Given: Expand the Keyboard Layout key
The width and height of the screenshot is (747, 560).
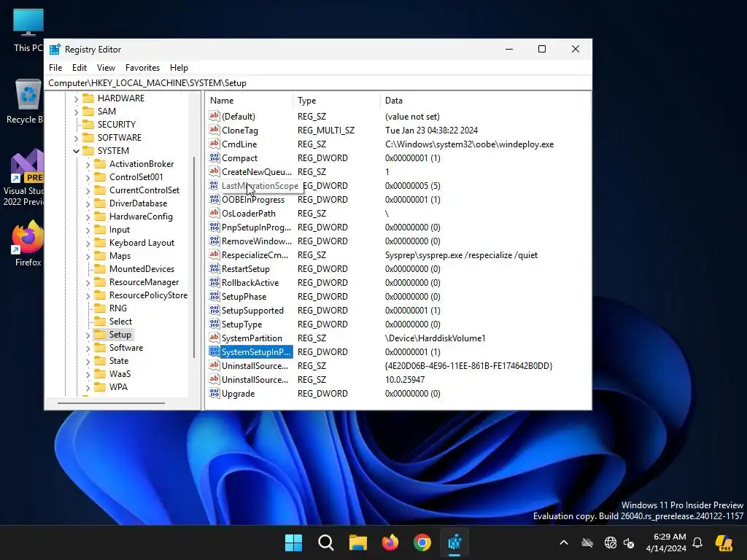Looking at the screenshot, I should click(88, 243).
